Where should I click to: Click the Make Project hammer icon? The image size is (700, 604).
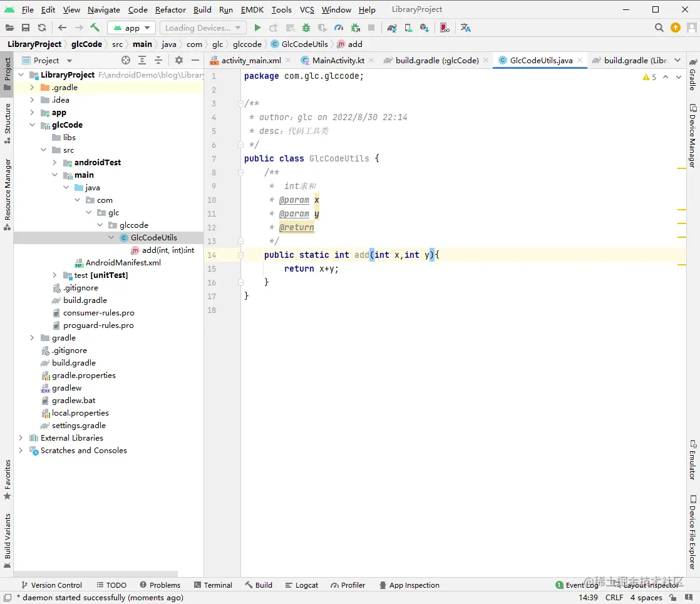(x=95, y=28)
